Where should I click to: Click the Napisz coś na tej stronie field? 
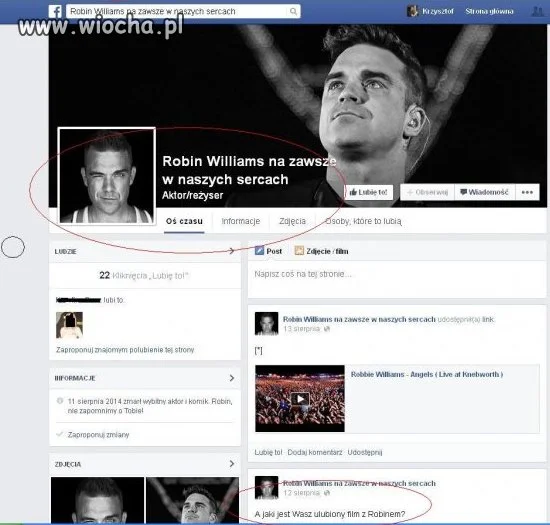coord(397,279)
